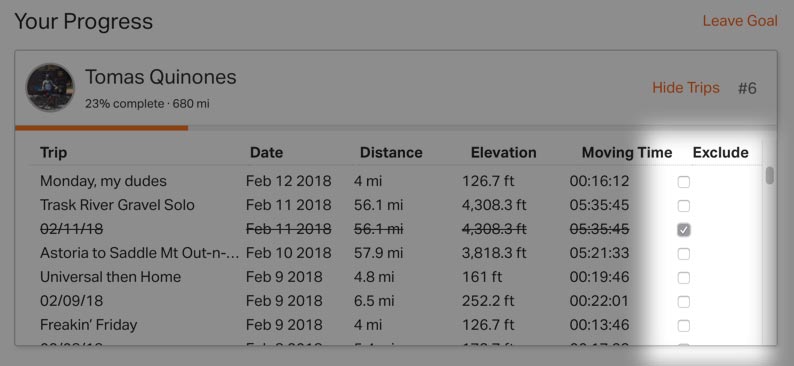Click the Distance column header
Viewport: 794px width, 366px height.
[x=391, y=152]
